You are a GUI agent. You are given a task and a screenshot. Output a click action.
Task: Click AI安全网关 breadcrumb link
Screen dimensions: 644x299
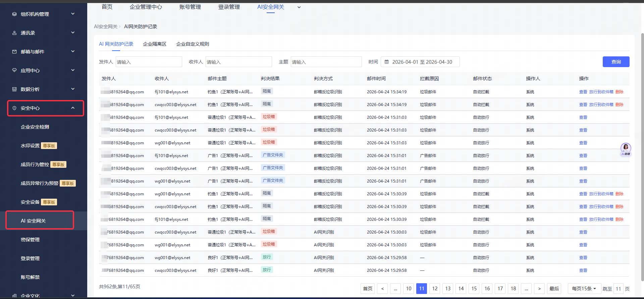pos(106,27)
